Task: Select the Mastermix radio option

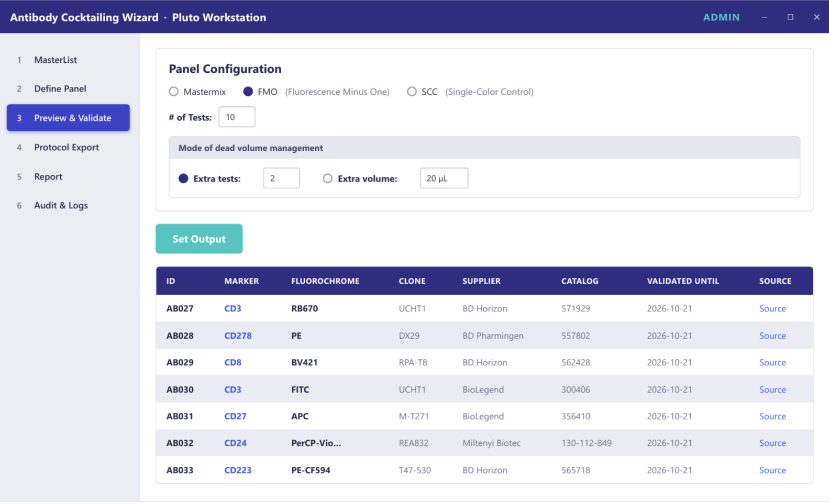Action: pyautogui.click(x=174, y=92)
